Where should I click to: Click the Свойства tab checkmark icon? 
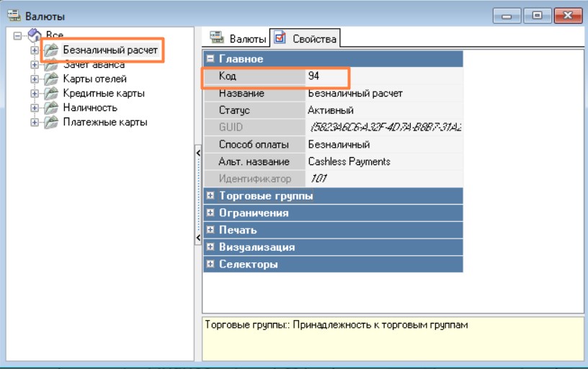(279, 38)
